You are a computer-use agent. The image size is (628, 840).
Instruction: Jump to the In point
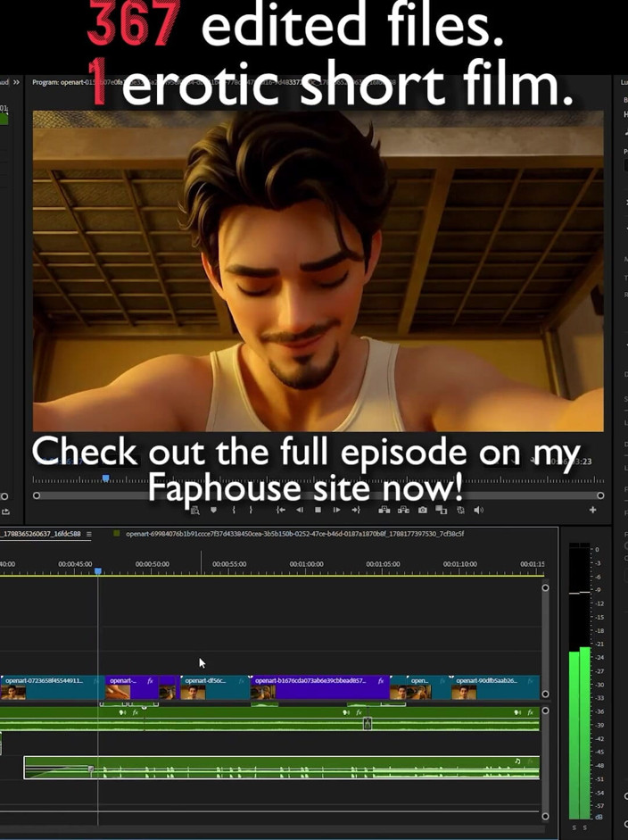(x=280, y=510)
